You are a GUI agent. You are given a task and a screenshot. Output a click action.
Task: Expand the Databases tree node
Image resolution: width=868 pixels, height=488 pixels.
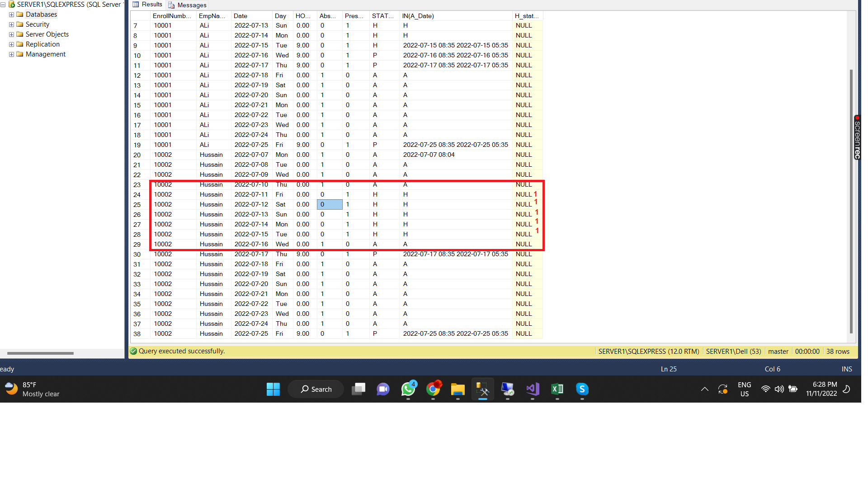[x=11, y=14]
